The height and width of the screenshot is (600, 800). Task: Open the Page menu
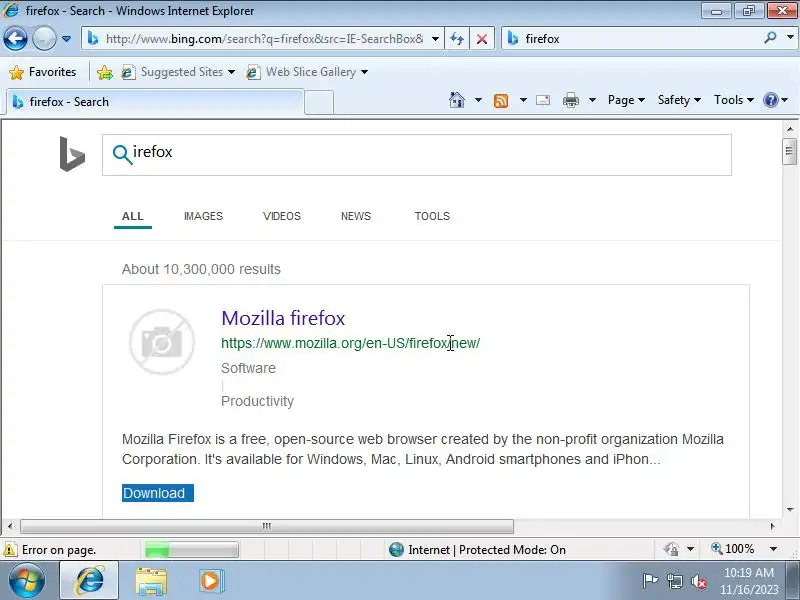[x=626, y=100]
